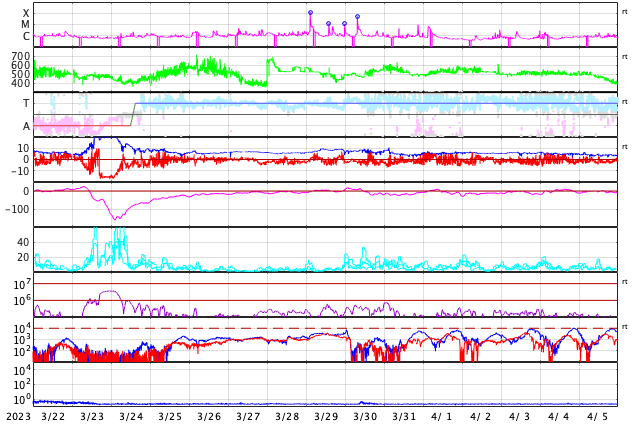Viewport: 634px width, 424px height.
Task: Select the '3/29' date label
Action: coord(326,417)
